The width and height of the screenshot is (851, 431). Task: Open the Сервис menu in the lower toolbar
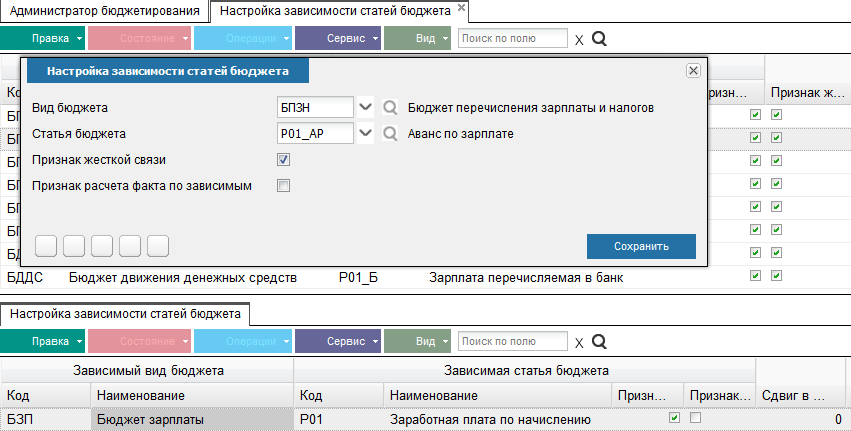point(338,341)
